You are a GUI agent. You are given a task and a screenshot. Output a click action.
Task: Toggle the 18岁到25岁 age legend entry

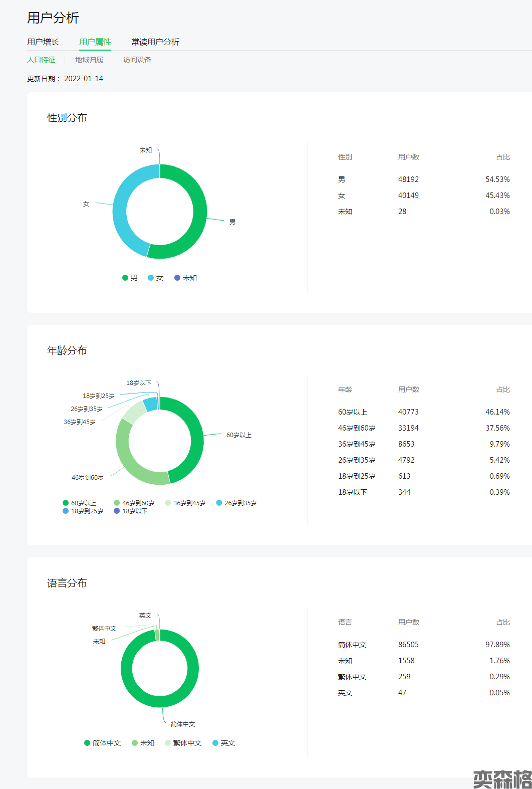coord(83,511)
